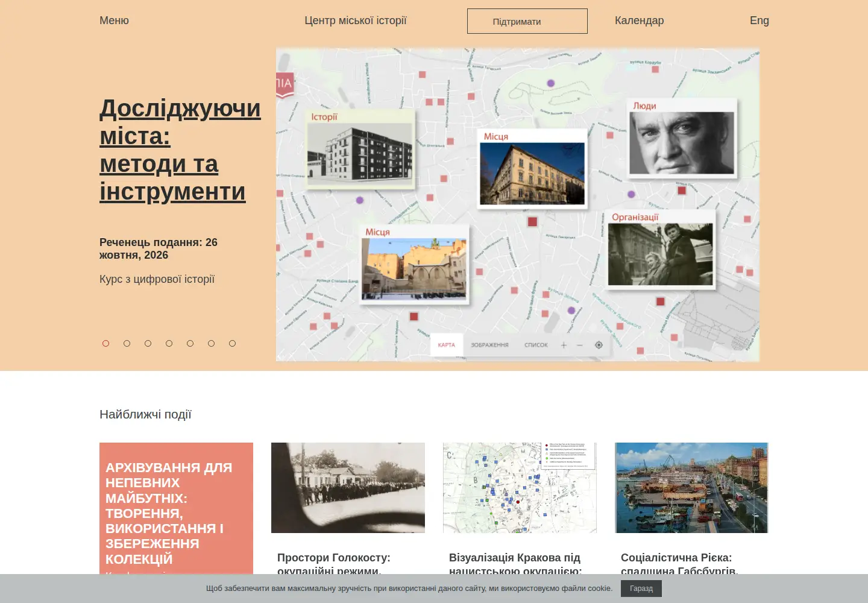Open the Меню navigation menu

click(x=114, y=21)
